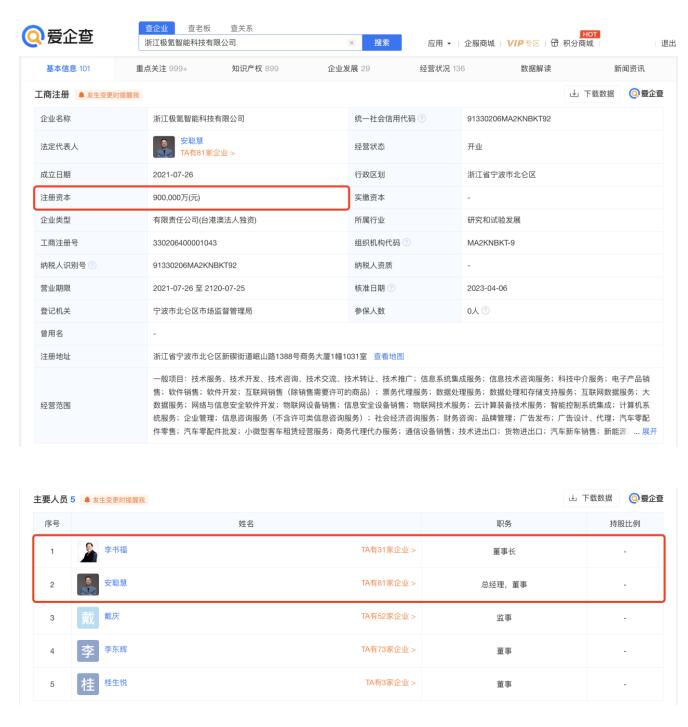Screen dimensions: 688x727
Task: Expand 桂生悦's TA有3家企业 list
Action: point(390,682)
